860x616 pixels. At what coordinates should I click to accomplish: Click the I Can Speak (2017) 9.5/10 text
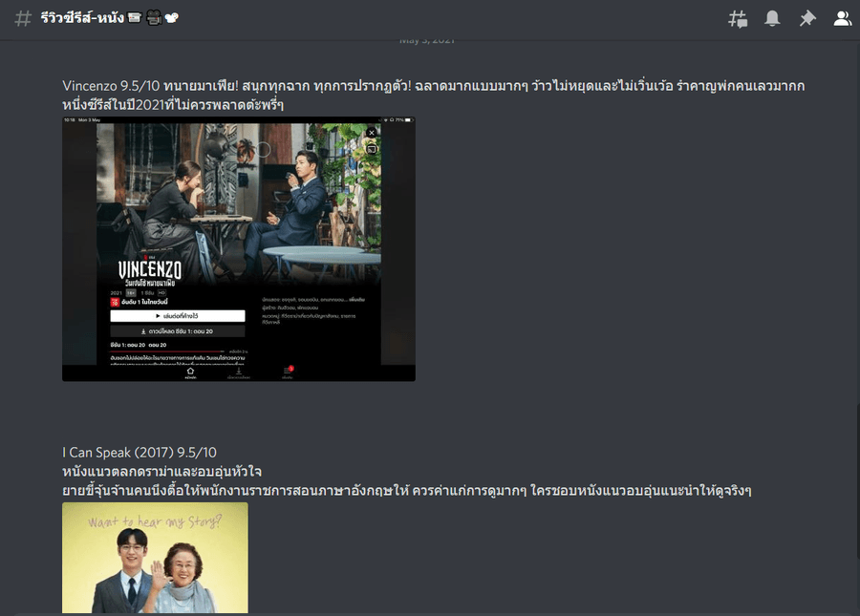140,453
